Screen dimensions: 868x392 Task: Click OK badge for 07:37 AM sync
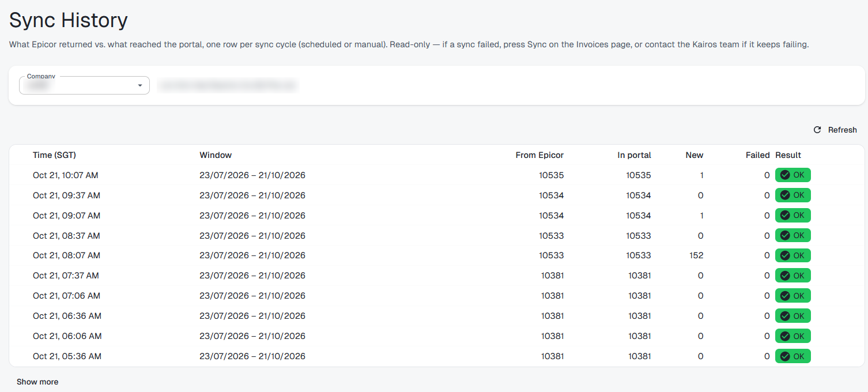point(792,276)
